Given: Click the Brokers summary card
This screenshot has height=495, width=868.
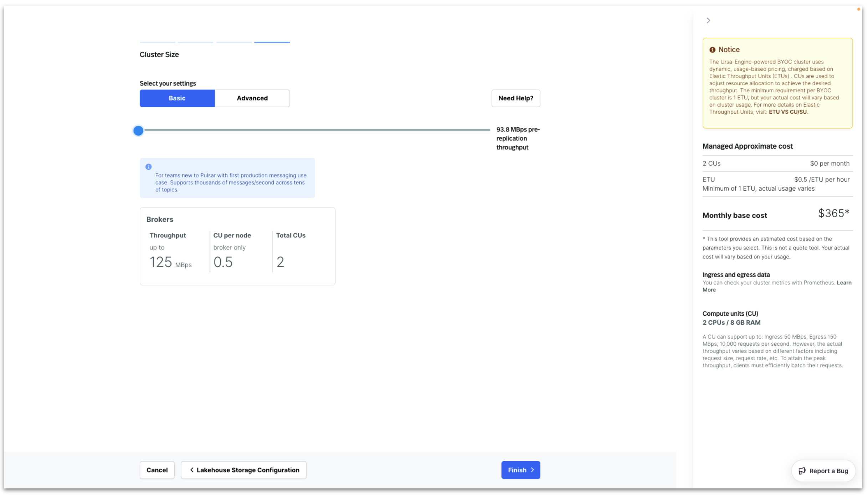Looking at the screenshot, I should click(237, 246).
